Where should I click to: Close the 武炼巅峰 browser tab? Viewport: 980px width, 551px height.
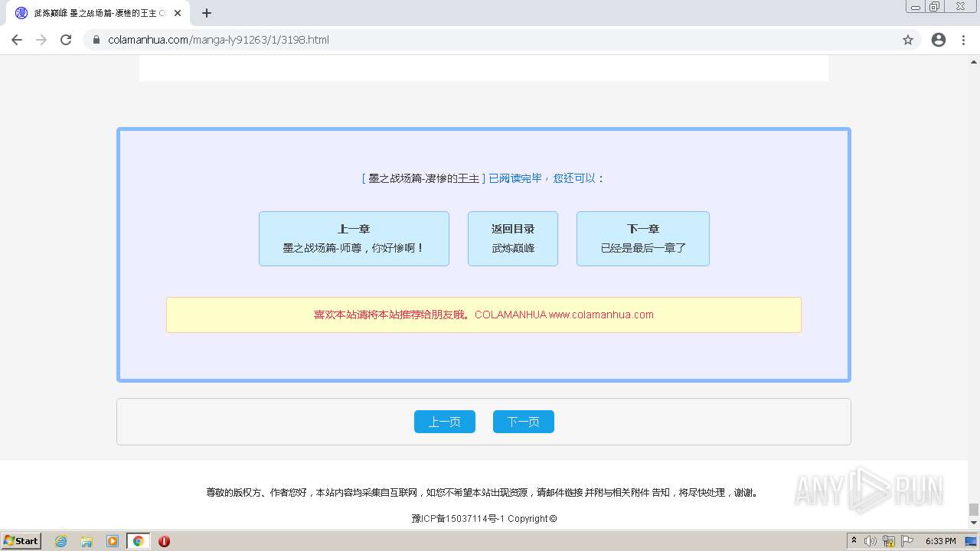(178, 13)
